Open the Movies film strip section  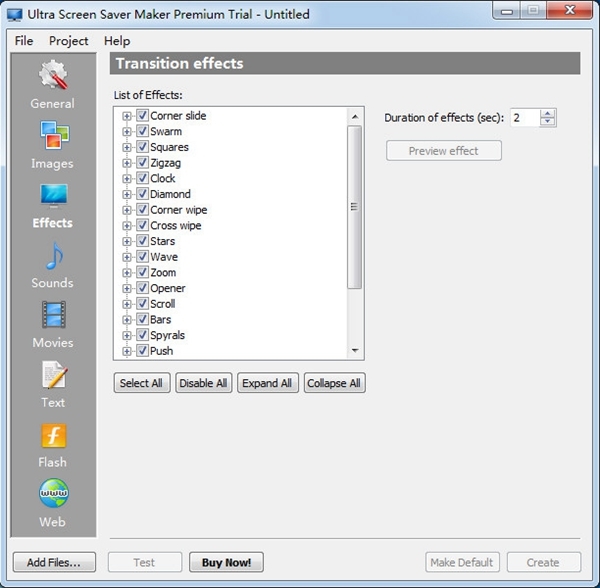point(53,324)
